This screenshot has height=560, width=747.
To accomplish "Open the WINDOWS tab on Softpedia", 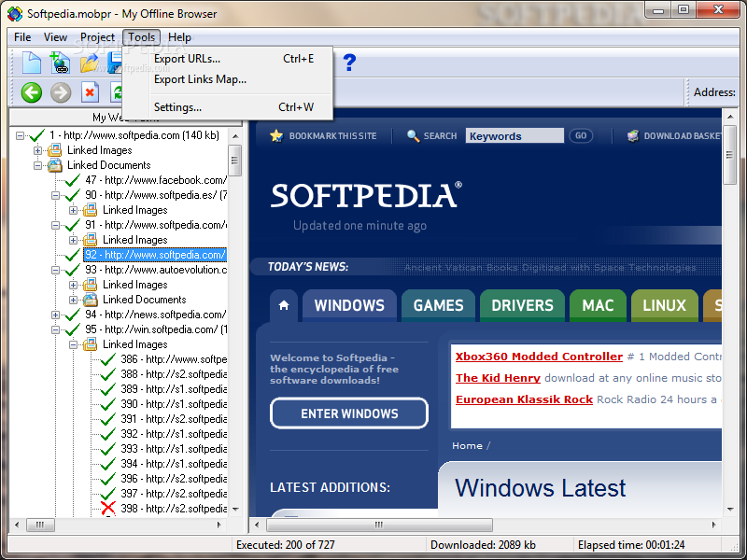I will 349,305.
